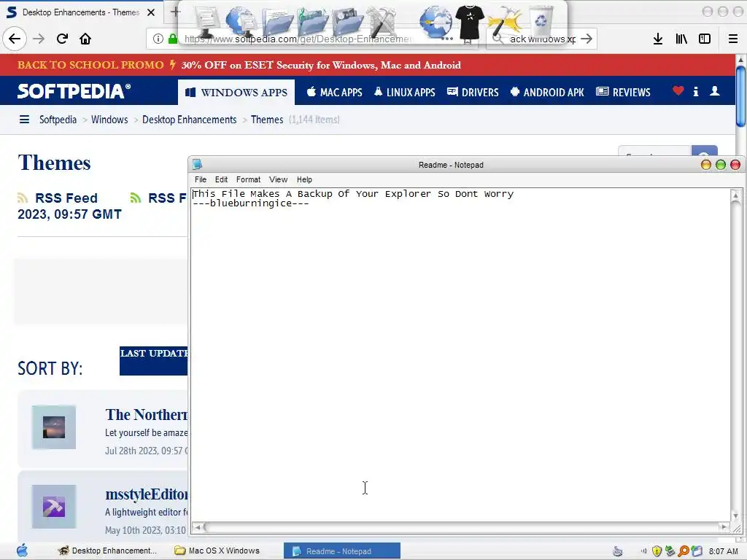Go to MAC APPS section
747x560 pixels.
334,92
